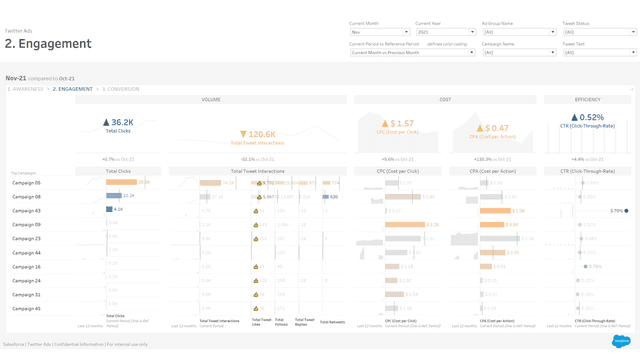Click the Campaign 31 row label
The image size is (640, 363).
click(x=27, y=294)
